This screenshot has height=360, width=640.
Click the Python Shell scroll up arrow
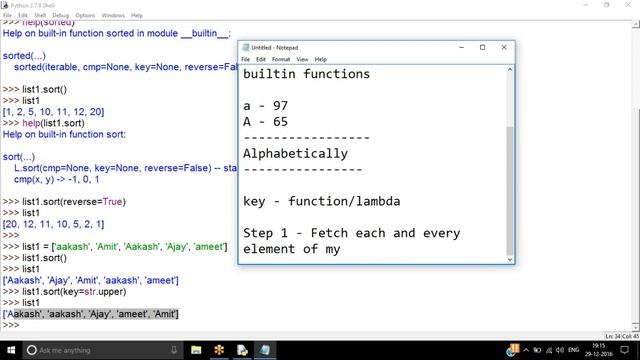(x=636, y=24)
